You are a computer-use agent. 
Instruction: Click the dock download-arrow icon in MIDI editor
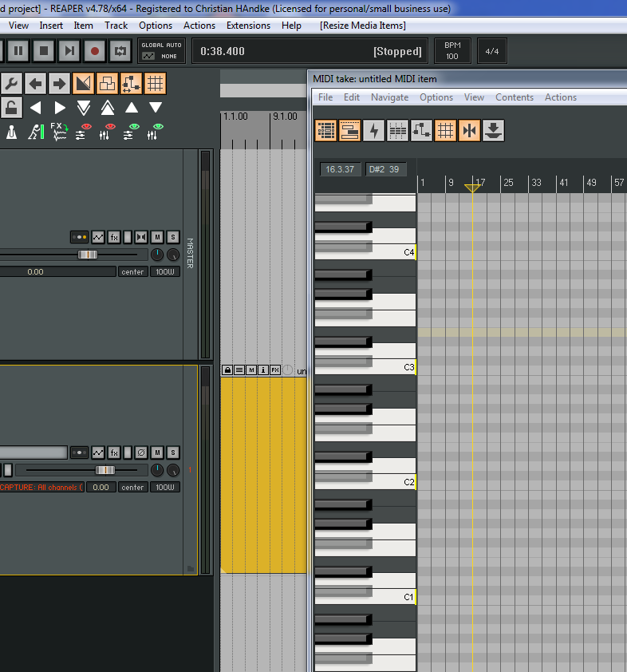coord(493,131)
